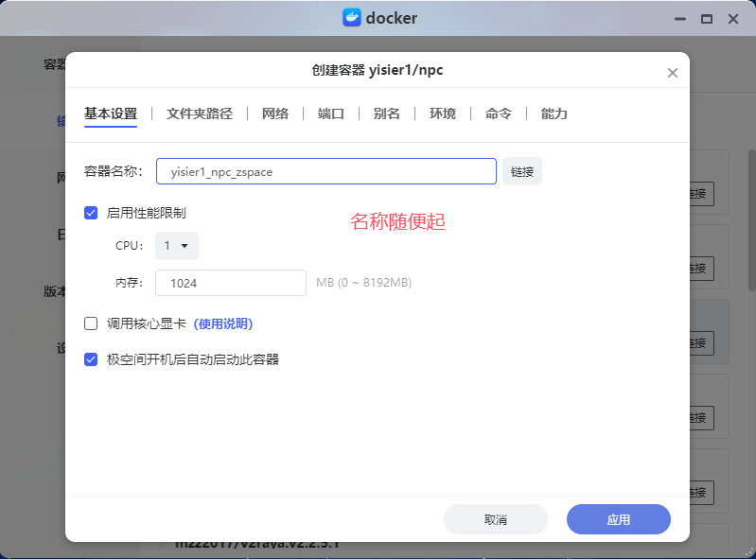
Task: Select the 端口 tab
Action: click(x=330, y=114)
